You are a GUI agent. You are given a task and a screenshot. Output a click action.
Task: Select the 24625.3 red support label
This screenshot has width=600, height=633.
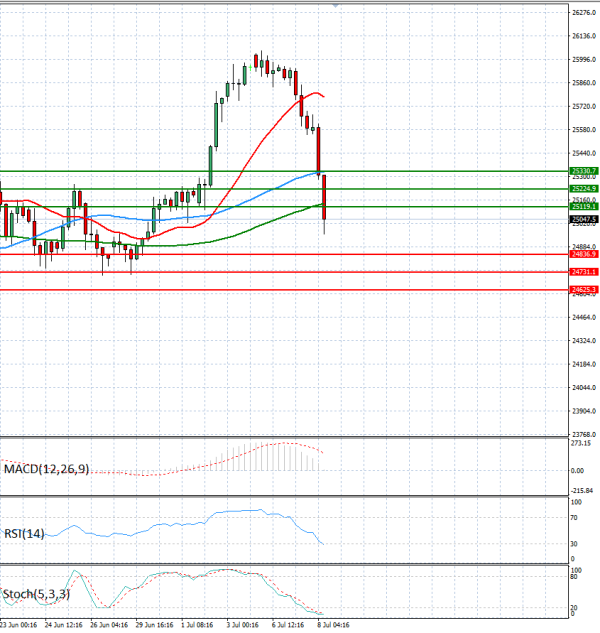coord(584,290)
